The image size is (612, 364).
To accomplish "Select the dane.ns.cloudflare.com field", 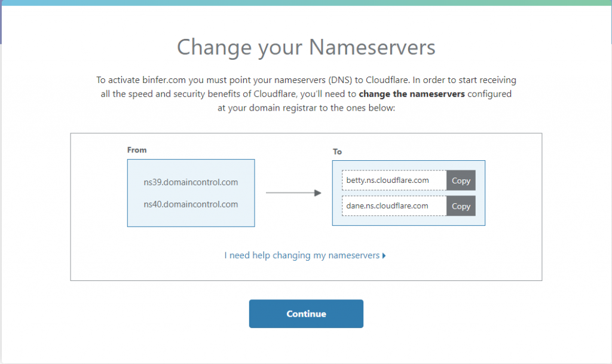I will [394, 206].
